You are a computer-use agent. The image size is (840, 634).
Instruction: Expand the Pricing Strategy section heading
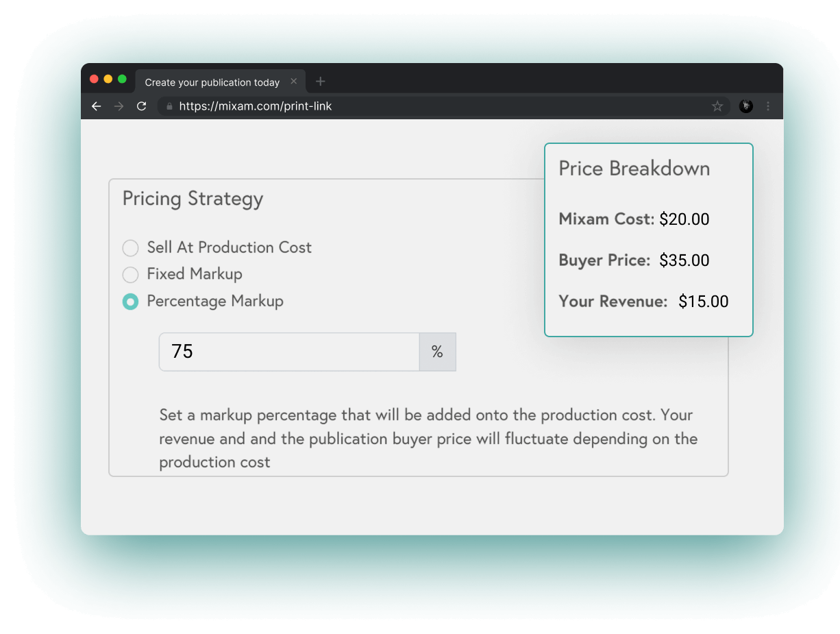click(193, 199)
